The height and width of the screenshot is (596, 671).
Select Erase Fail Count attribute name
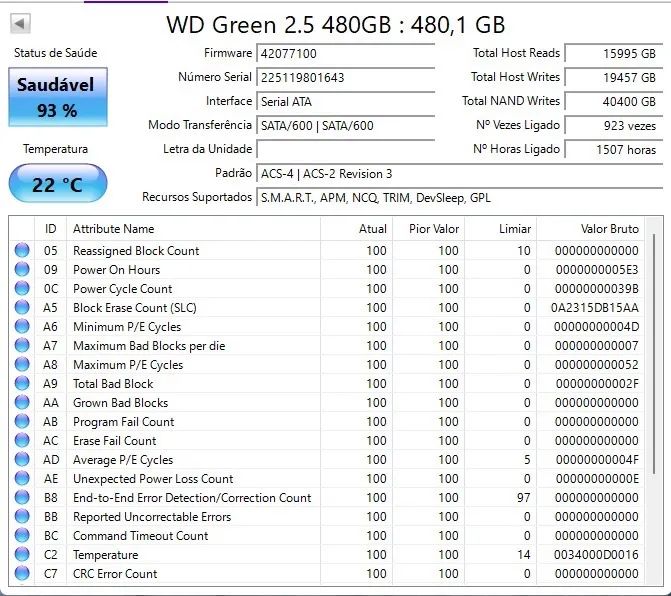(x=115, y=441)
